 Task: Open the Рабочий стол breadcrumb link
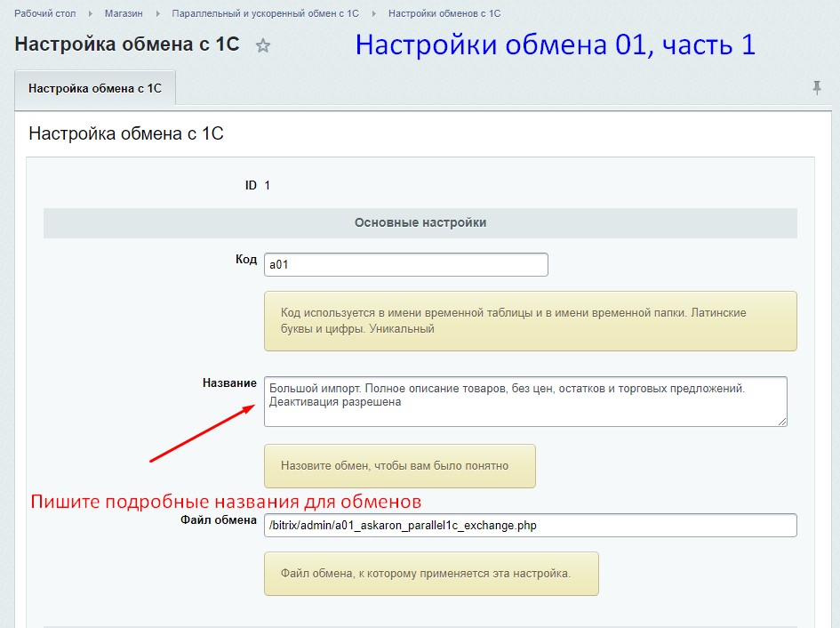pyautogui.click(x=44, y=13)
